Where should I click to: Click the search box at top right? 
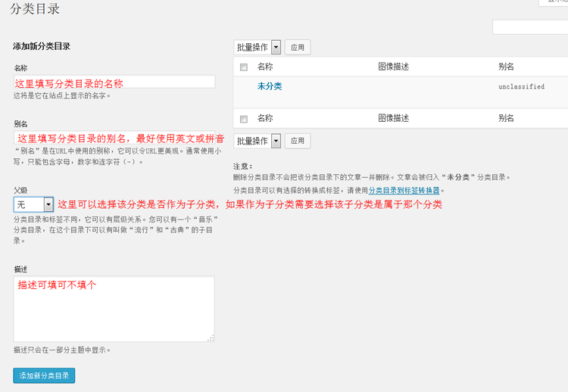(529, 27)
